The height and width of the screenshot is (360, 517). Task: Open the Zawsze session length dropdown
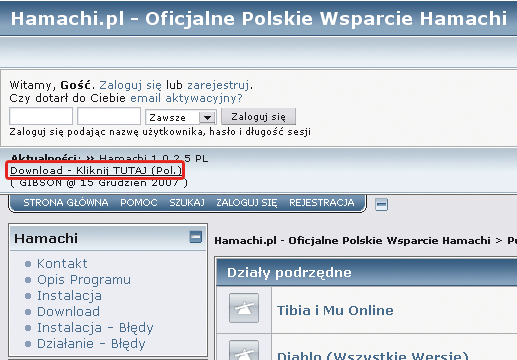click(x=181, y=117)
